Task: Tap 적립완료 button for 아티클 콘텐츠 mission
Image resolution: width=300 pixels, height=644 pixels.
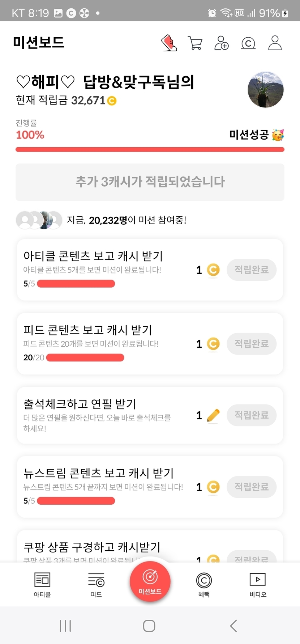Action: 252,270
